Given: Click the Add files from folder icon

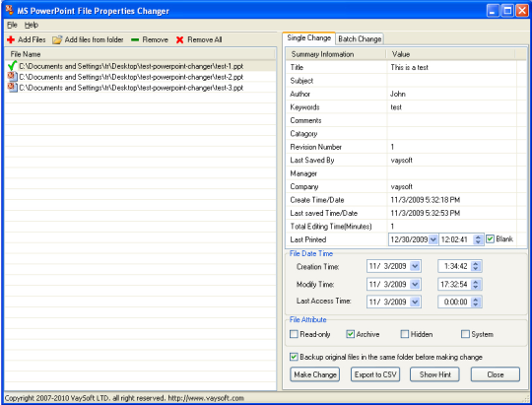Looking at the screenshot, I should click(57, 39).
